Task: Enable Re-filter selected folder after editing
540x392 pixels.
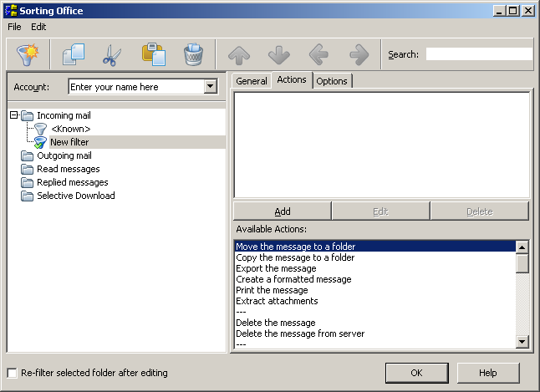Action: coord(12,373)
